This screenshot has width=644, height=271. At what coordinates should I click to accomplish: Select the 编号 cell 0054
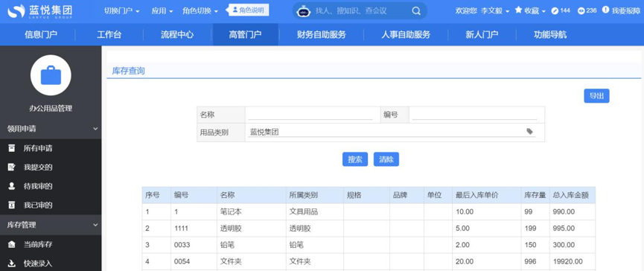[x=194, y=261]
